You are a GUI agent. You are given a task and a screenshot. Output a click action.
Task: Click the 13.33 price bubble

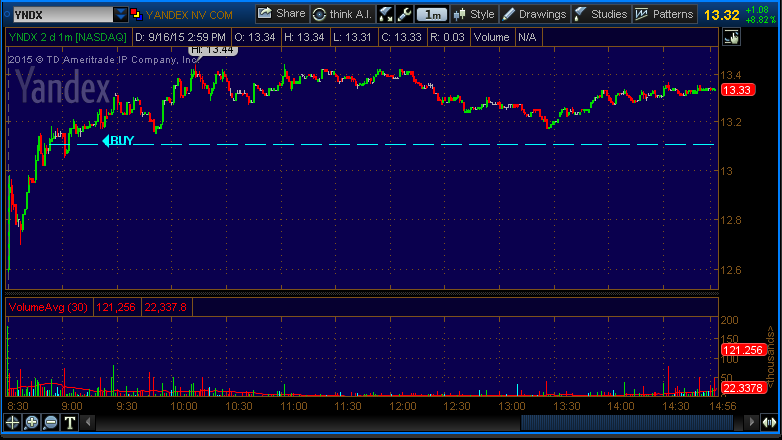pos(738,90)
